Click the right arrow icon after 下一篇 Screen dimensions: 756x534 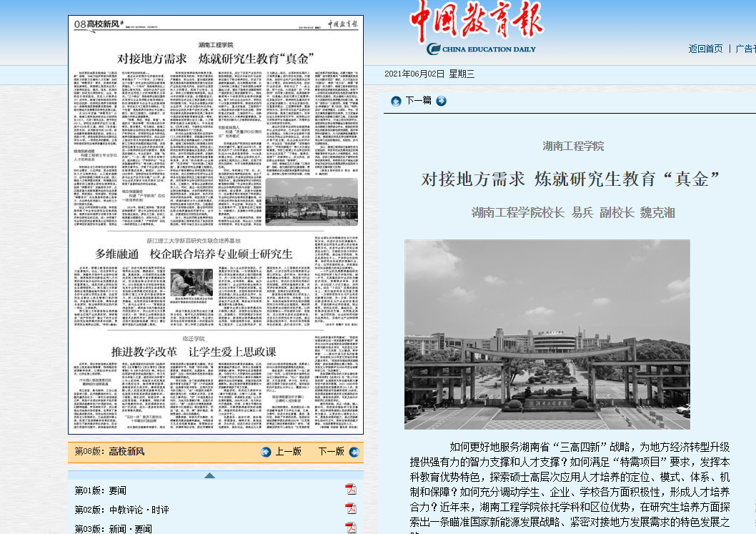441,101
